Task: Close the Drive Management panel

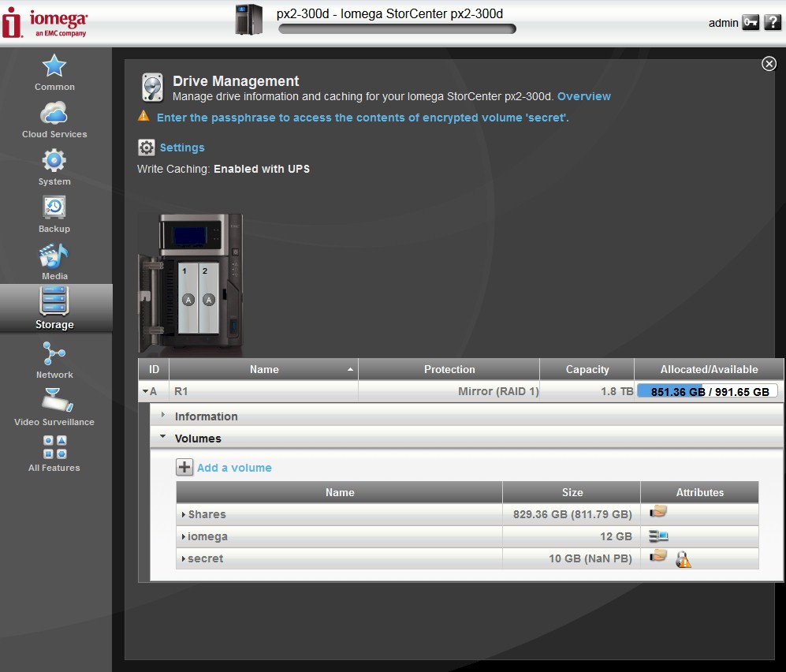Action: (769, 64)
